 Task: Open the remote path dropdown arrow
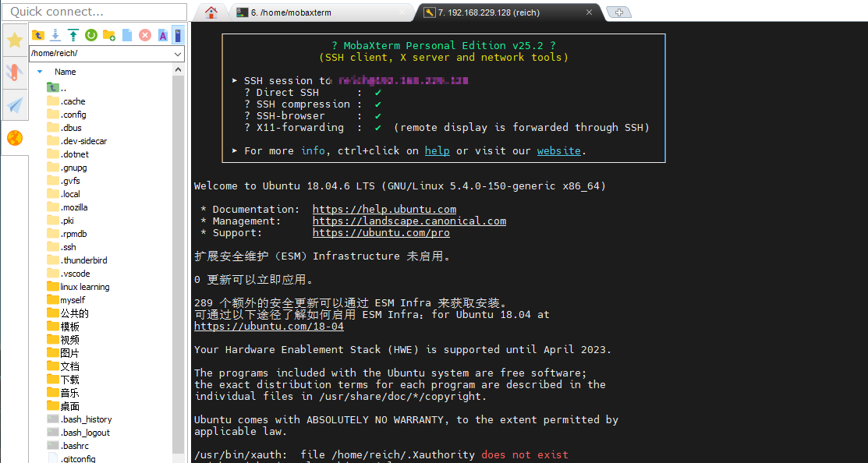[178, 54]
